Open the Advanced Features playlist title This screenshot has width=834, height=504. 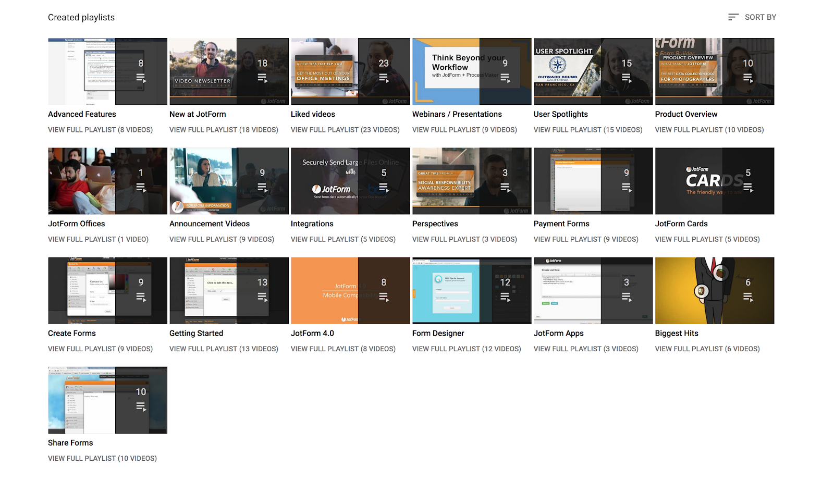pos(82,114)
